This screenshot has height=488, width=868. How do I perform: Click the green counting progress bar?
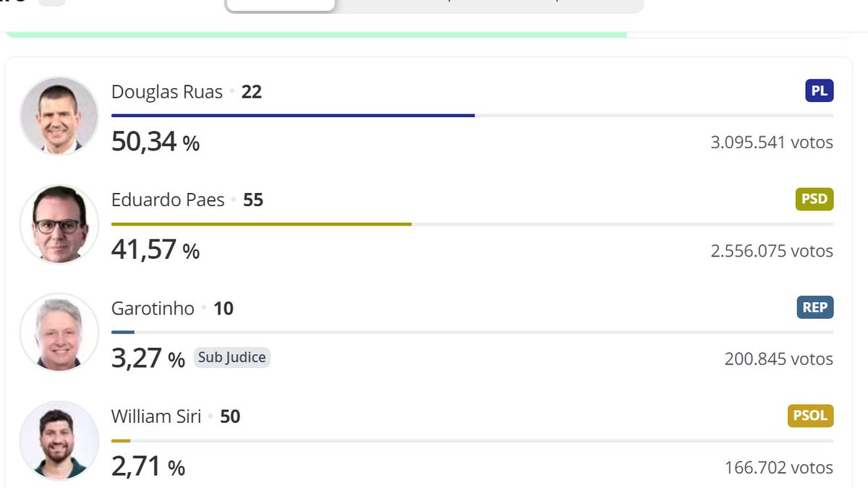(316, 34)
